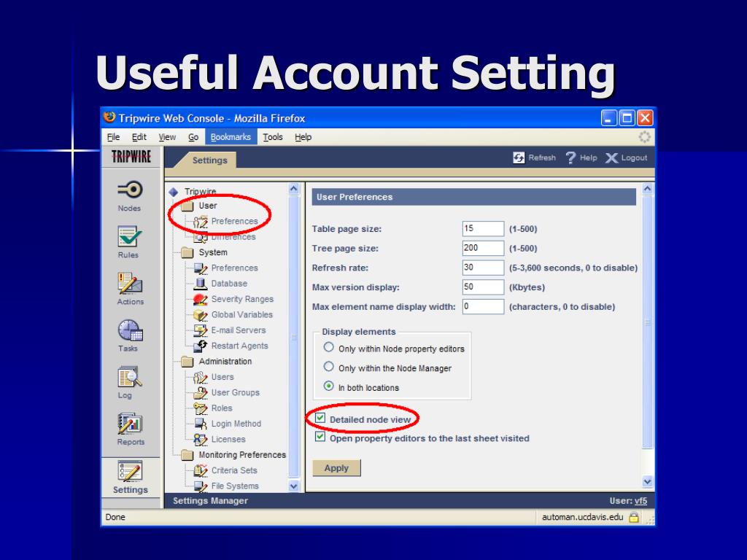The image size is (747, 560).
Task: Click the Login Method icon
Action: click(x=201, y=424)
